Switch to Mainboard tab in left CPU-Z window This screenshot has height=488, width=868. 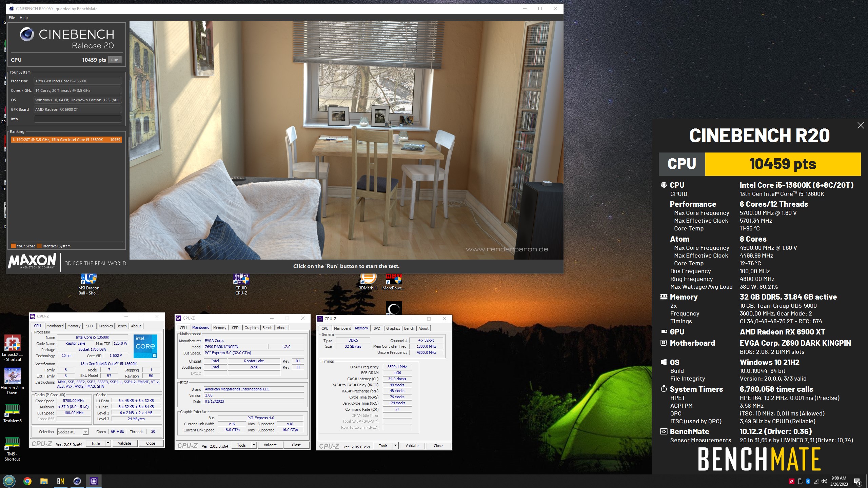coord(55,326)
